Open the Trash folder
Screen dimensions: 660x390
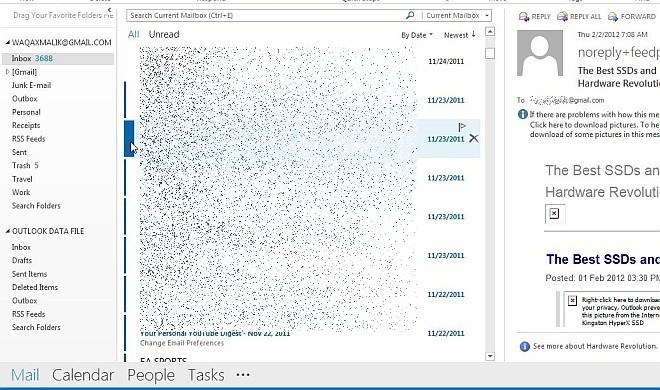(x=25, y=165)
